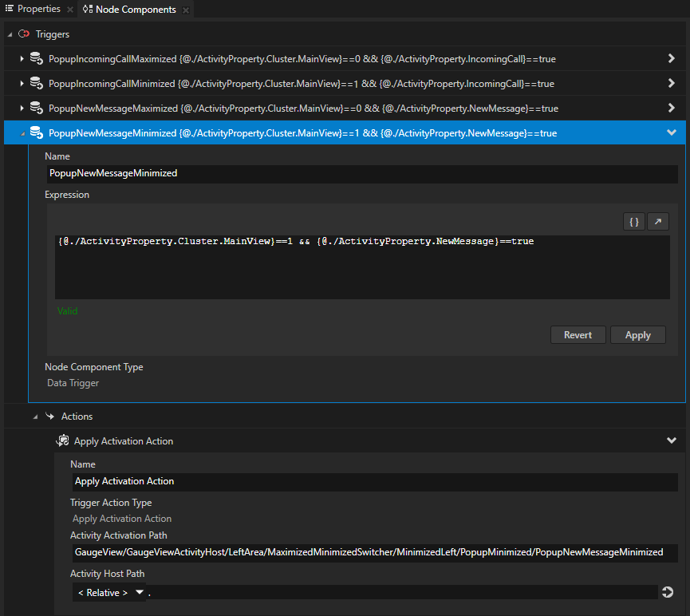
Task: Collapse the PopupNewMessageMinimized trigger
Action: (671, 132)
